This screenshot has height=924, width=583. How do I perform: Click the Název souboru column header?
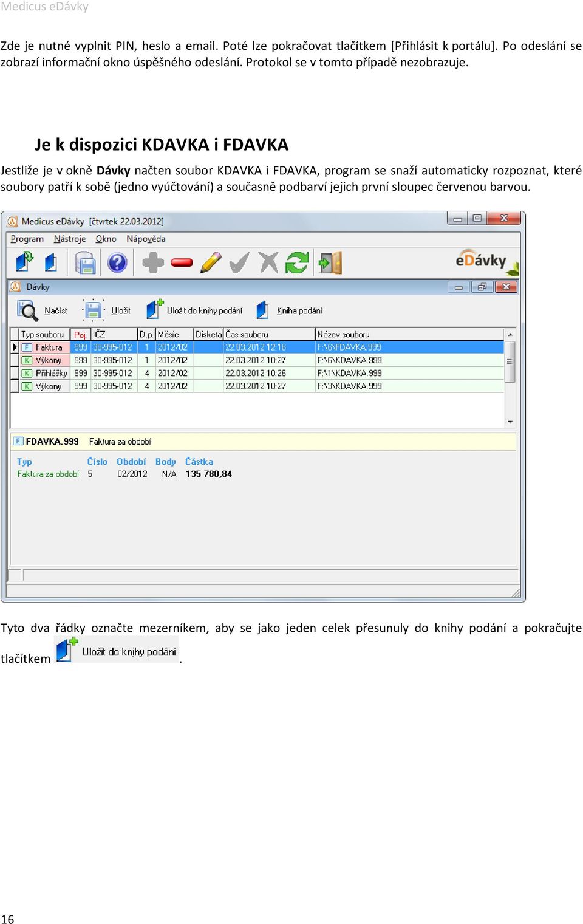pos(410,334)
